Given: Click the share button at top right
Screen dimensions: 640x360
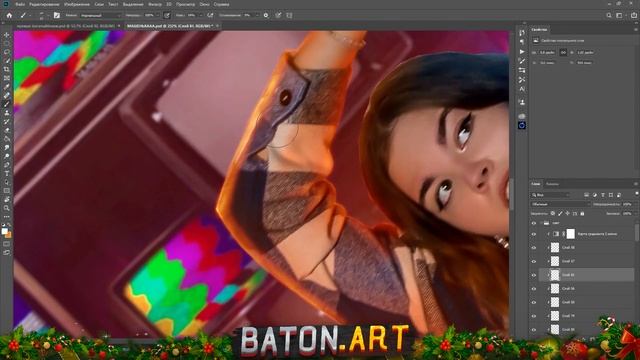Looking at the screenshot, I should [x=634, y=16].
